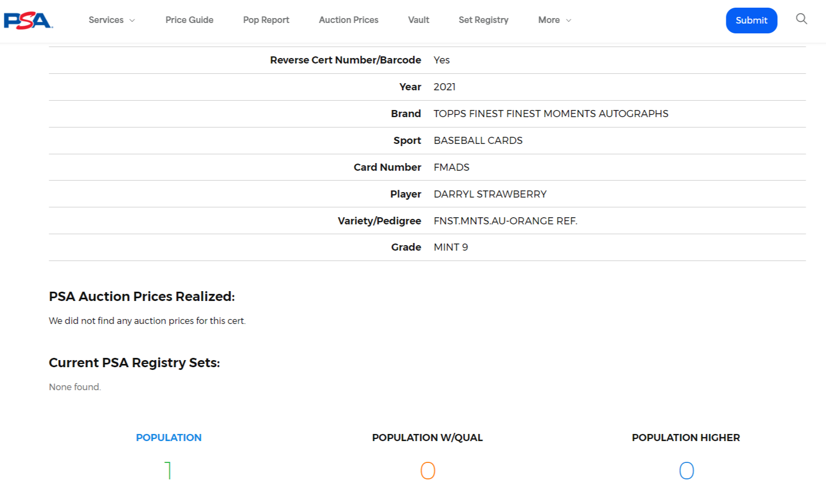The image size is (826, 504).
Task: Select the Reverse Cert Number/Barcode value Yes
Action: pos(442,60)
